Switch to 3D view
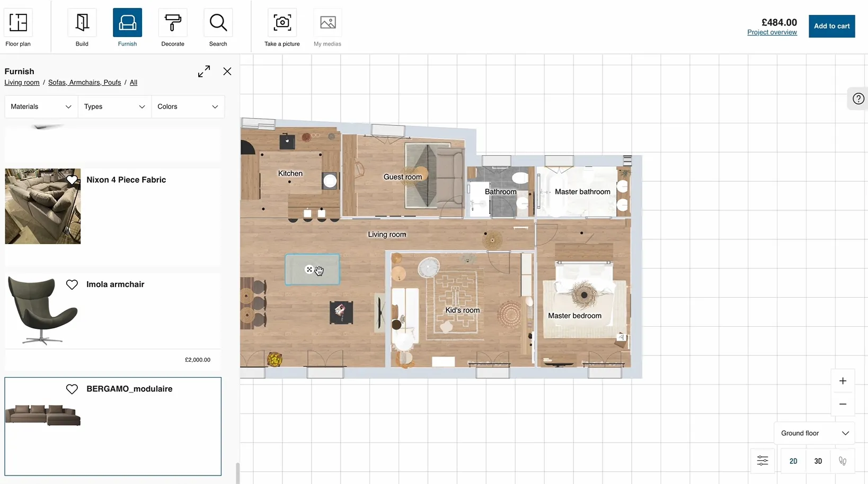This screenshot has width=868, height=484. click(x=818, y=461)
